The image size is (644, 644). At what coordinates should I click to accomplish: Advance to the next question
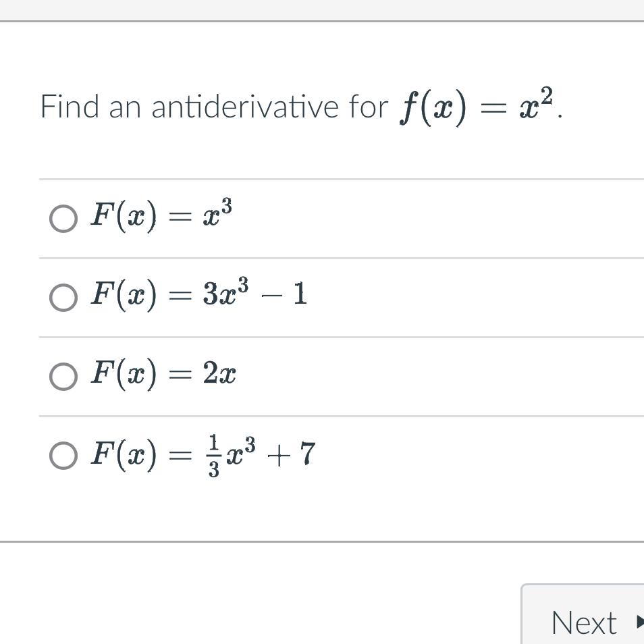pos(583,621)
